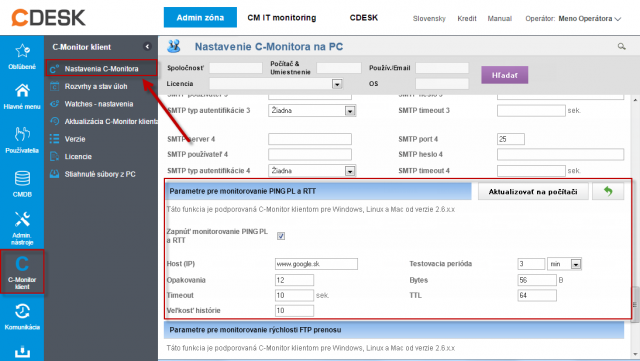Click SMTP port 4 field
The height and width of the screenshot is (361, 640).
click(x=511, y=139)
